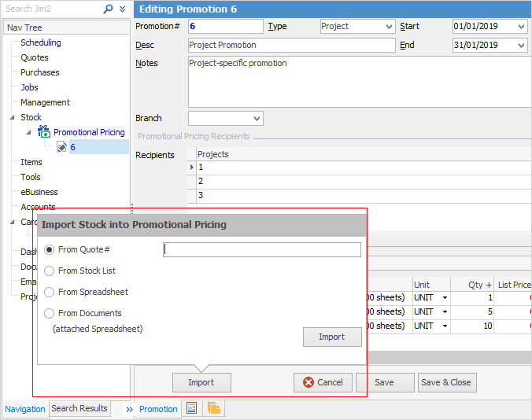Click the search magnifier icon
Screen dimensions: 532x420
coord(108,9)
